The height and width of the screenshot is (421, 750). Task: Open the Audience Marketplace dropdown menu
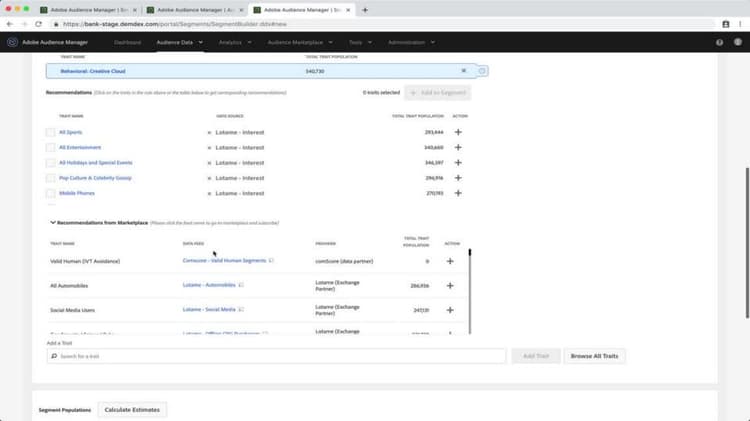point(300,42)
